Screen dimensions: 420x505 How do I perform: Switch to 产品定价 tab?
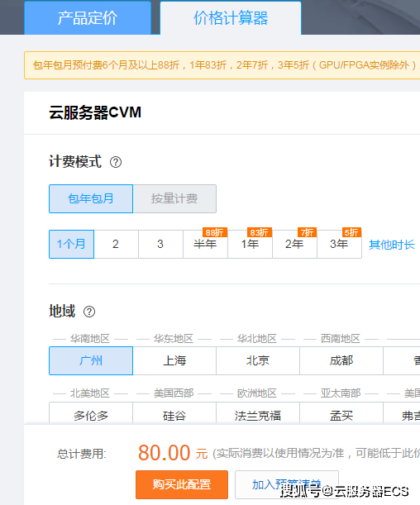coord(88,17)
